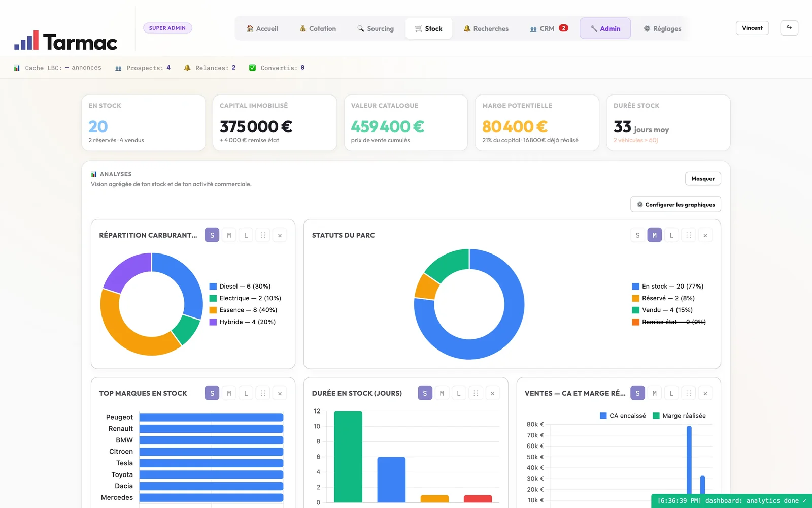The width and height of the screenshot is (812, 508).
Task: Set Statuts du Parc chart to size L
Action: pyautogui.click(x=671, y=235)
